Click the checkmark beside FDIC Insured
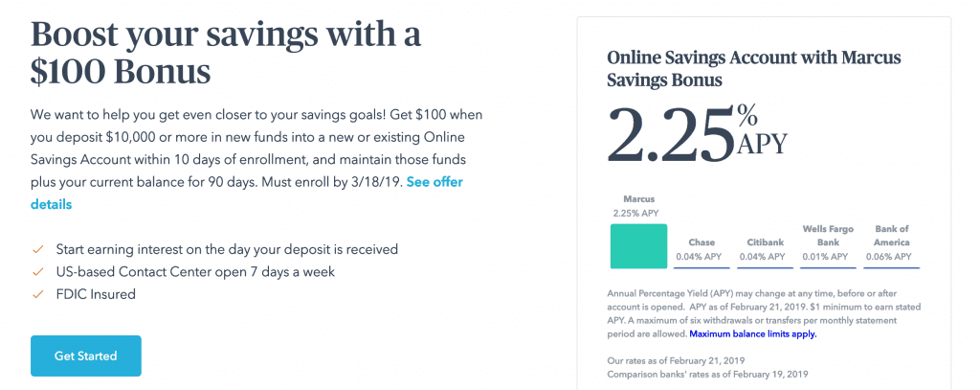 pyautogui.click(x=38, y=294)
